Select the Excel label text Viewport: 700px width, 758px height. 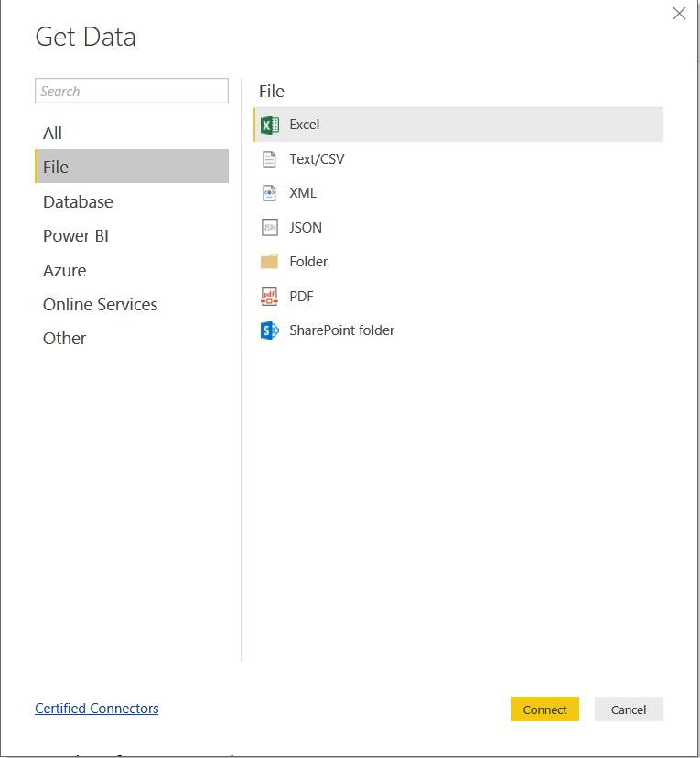(305, 125)
